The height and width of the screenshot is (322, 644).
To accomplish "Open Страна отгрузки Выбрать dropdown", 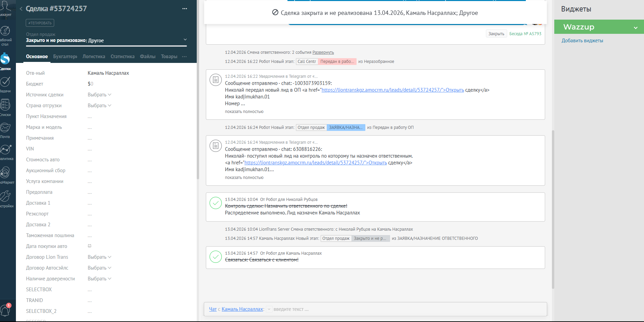I will click(x=99, y=106).
